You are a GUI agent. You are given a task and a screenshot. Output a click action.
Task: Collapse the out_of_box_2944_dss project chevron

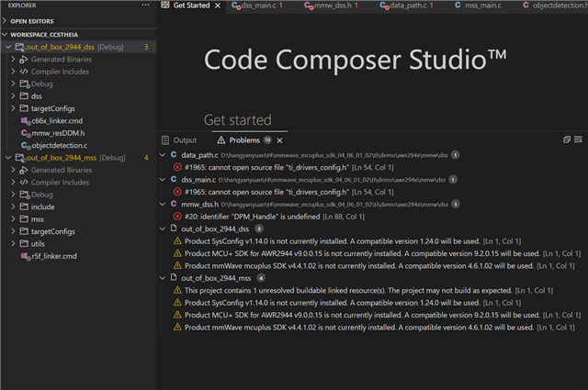(8, 47)
